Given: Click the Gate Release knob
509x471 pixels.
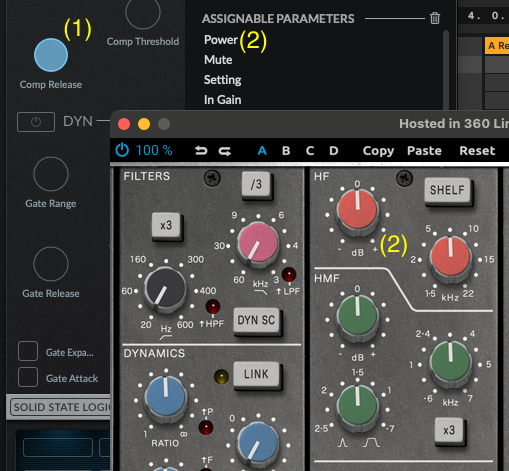Looking at the screenshot, I should click(x=51, y=264).
